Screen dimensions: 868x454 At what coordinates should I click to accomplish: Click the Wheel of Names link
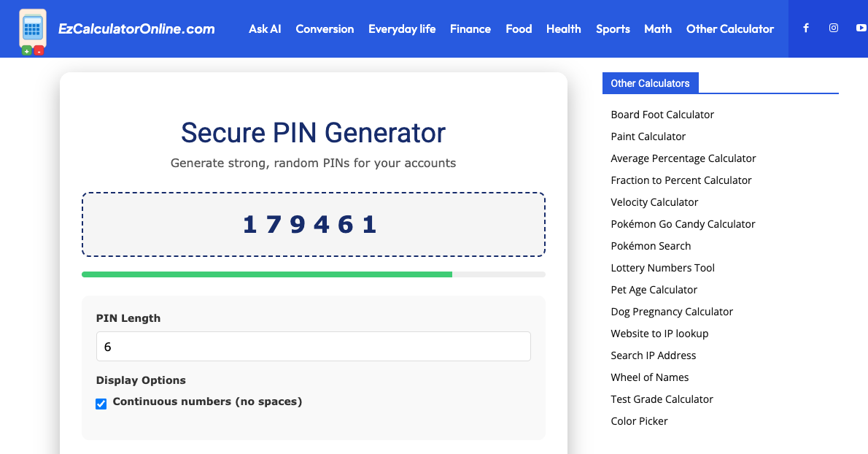pyautogui.click(x=649, y=377)
